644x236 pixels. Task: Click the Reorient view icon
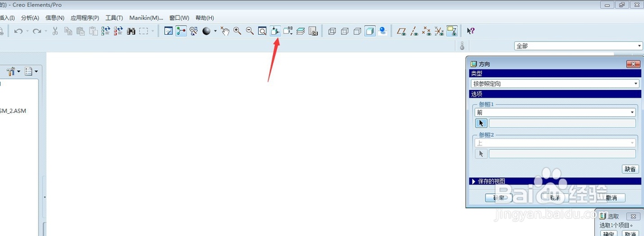[x=275, y=32]
